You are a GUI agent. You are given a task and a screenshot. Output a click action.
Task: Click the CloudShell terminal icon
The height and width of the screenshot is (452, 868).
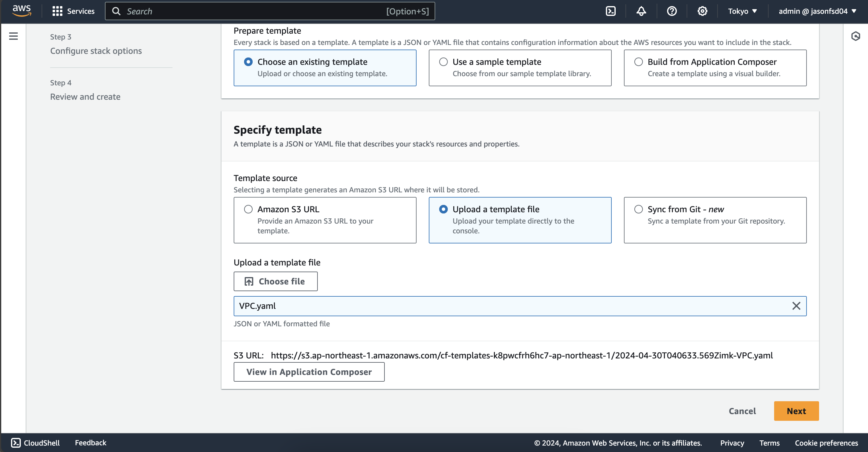(x=610, y=11)
